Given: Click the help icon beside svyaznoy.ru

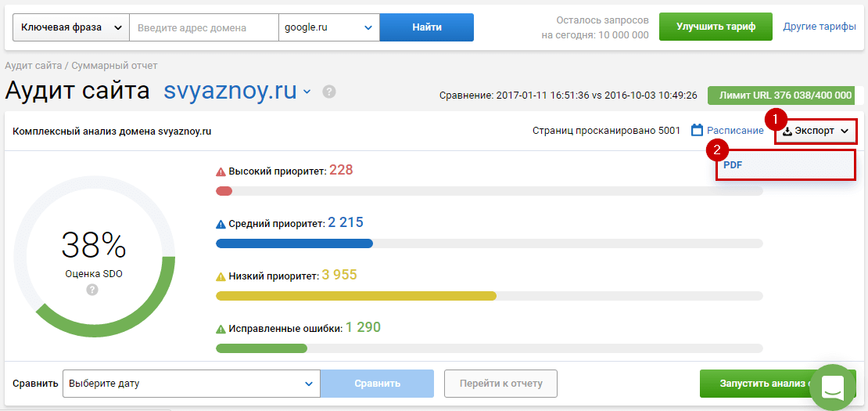Looking at the screenshot, I should click(x=329, y=92).
